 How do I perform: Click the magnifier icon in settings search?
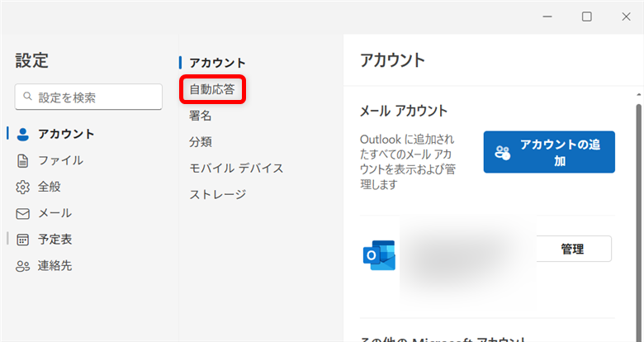click(x=29, y=97)
